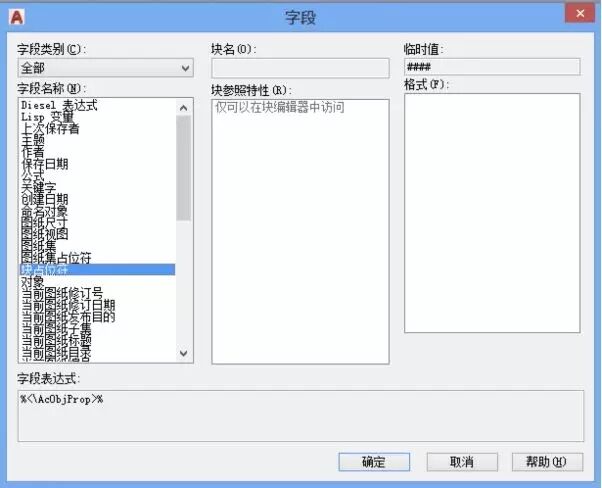Choose '图纸集占位符' field name
The image size is (602, 488).
click(x=56, y=258)
